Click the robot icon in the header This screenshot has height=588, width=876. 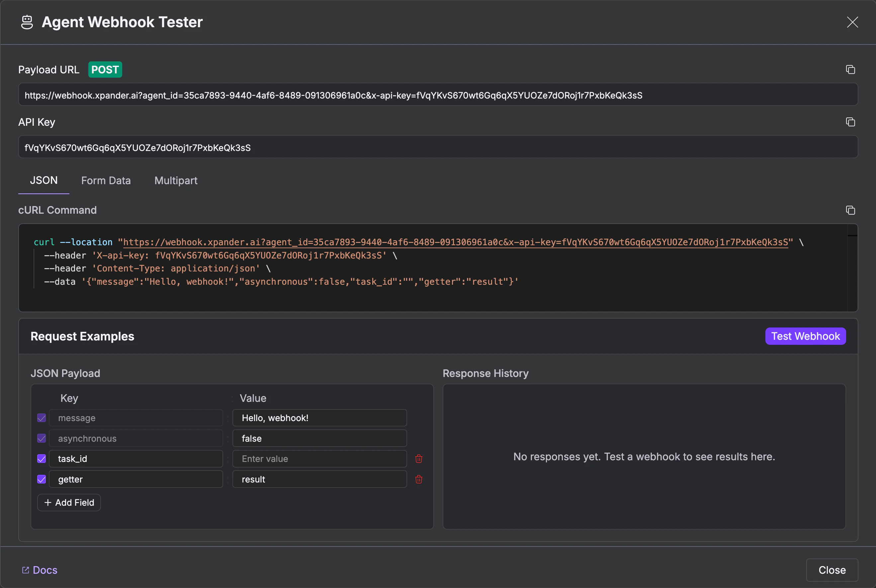point(27,22)
